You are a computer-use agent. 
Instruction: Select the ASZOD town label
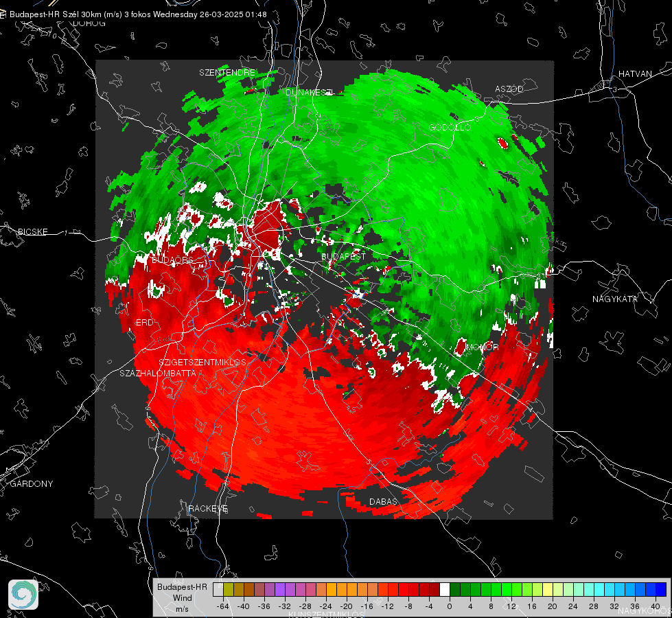click(509, 89)
